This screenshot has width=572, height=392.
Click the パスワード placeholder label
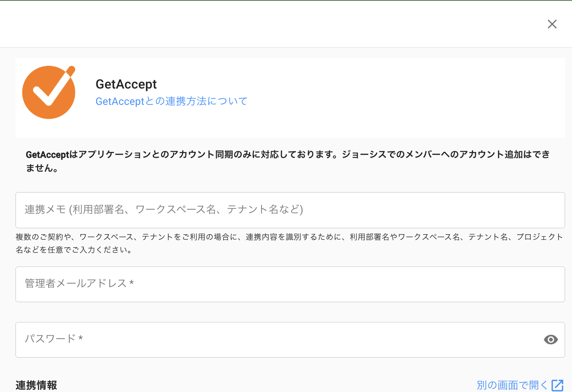tap(53, 339)
